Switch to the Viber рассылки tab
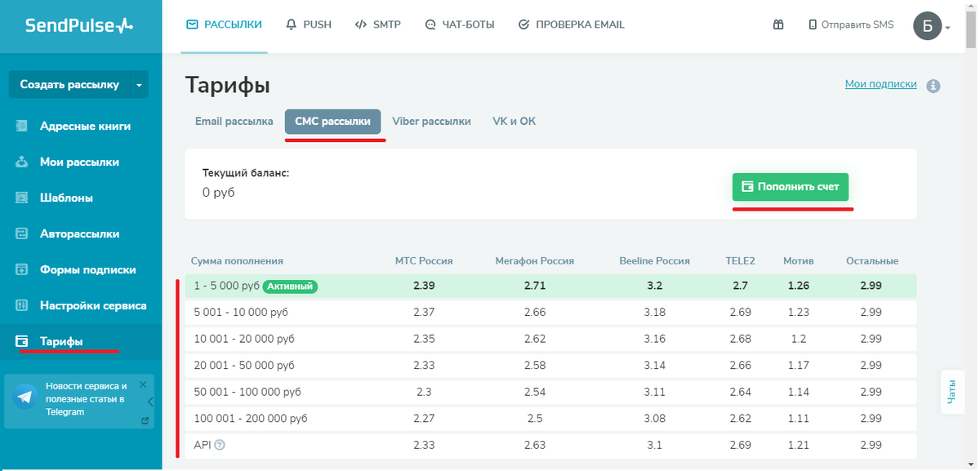Image resolution: width=980 pixels, height=471 pixels. 431,122
